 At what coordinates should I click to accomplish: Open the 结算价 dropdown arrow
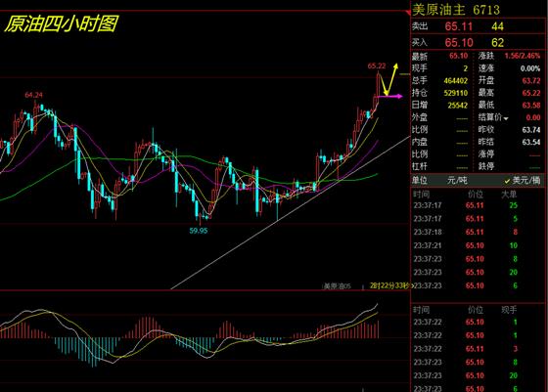[506, 118]
